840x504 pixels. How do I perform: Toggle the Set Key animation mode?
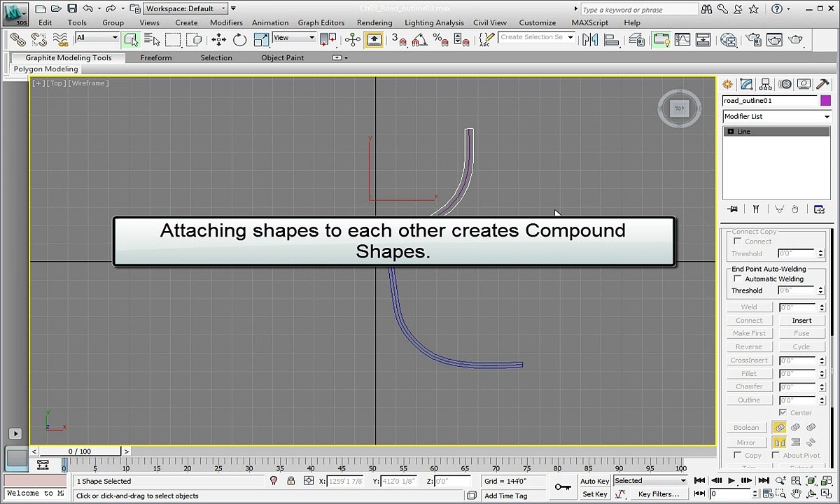pos(594,494)
